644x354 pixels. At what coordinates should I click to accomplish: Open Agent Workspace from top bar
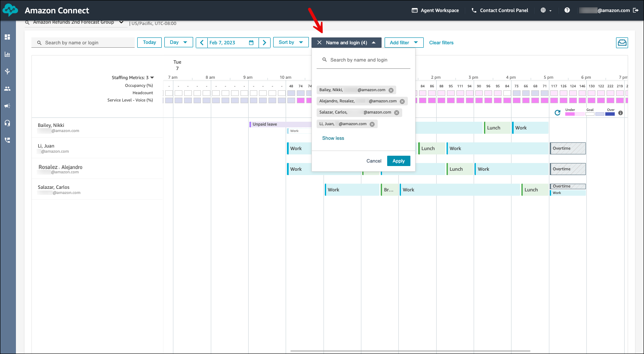coord(435,10)
